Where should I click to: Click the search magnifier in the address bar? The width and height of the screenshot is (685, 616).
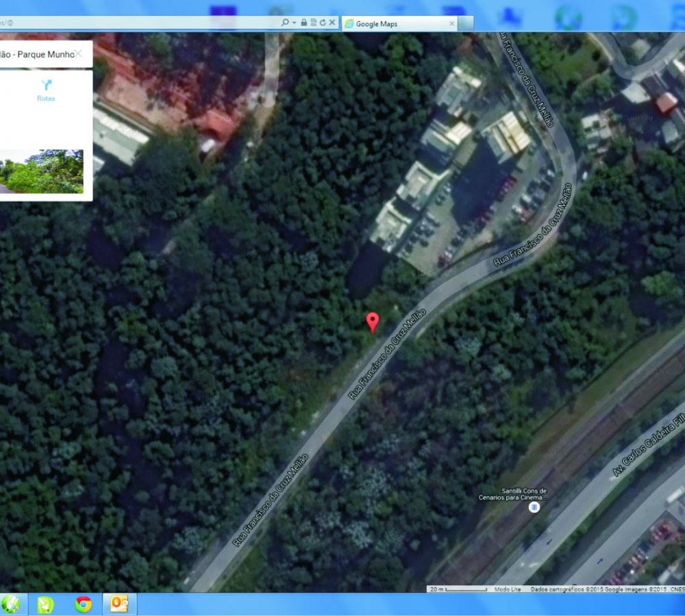click(285, 23)
